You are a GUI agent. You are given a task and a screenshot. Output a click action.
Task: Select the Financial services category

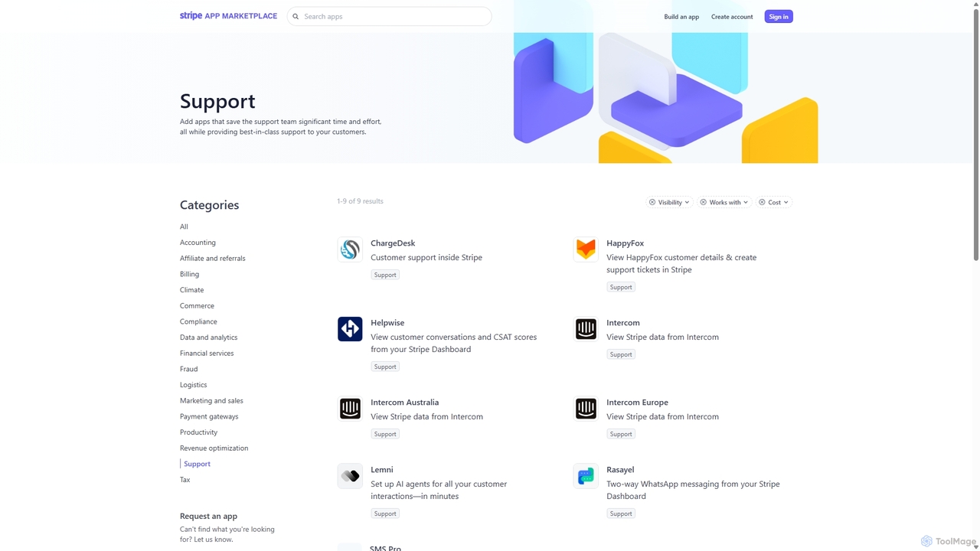207,354
